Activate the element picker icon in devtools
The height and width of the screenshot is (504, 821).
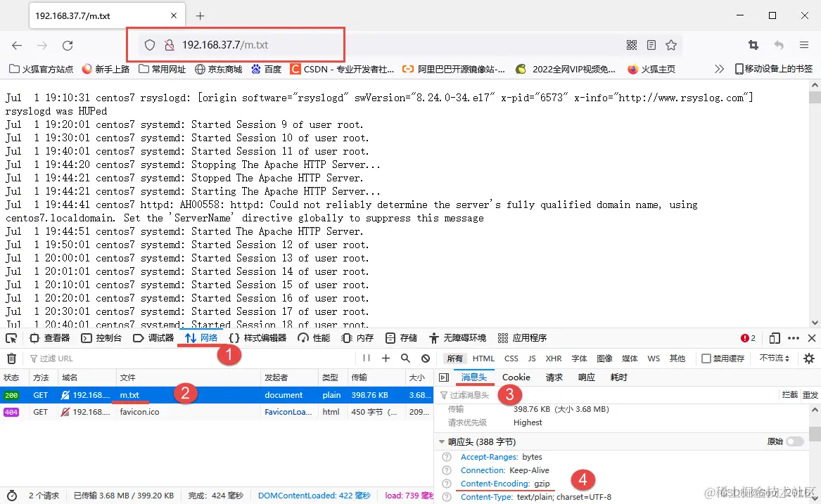(x=11, y=338)
